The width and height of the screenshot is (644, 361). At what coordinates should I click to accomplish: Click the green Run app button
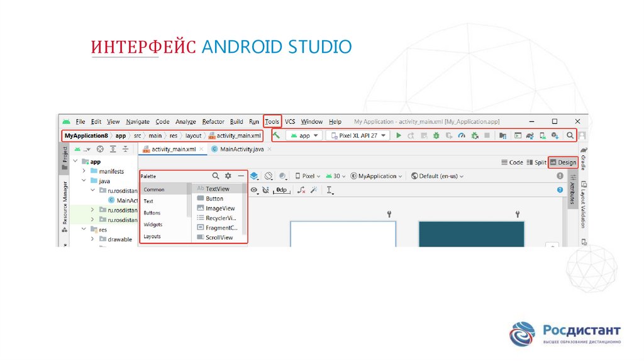[x=398, y=135]
